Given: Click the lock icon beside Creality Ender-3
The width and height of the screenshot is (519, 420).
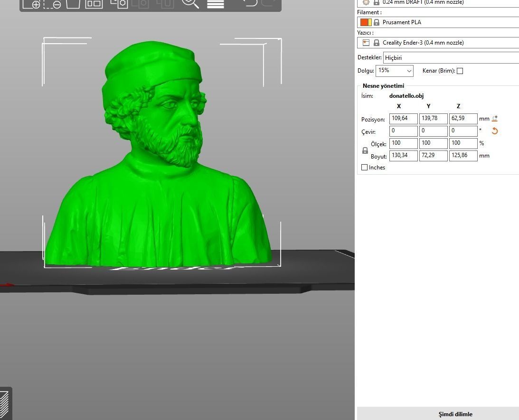Looking at the screenshot, I should click(377, 43).
